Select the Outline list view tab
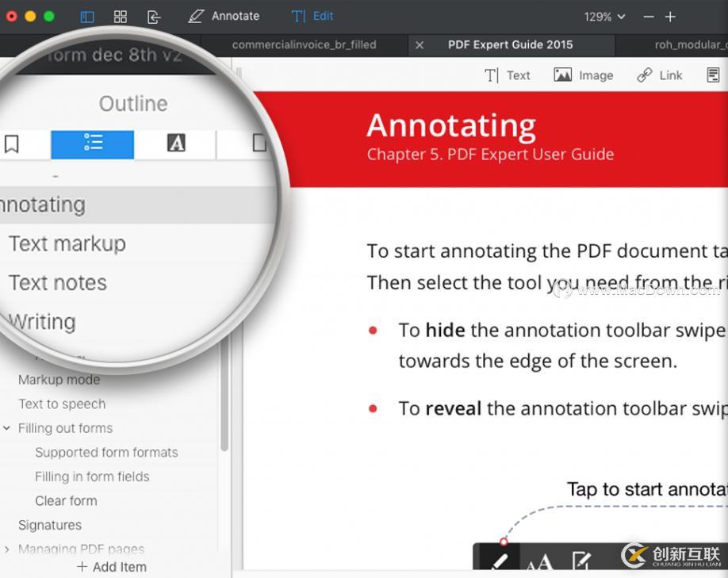 93,144
